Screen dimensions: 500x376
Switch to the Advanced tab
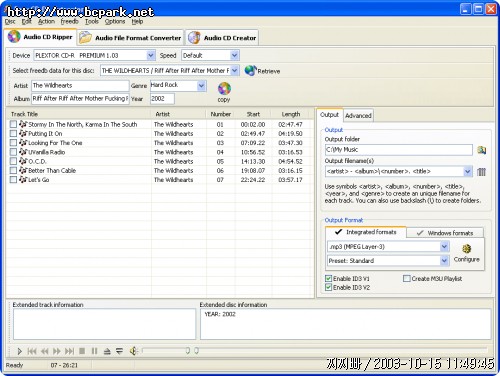click(x=358, y=116)
